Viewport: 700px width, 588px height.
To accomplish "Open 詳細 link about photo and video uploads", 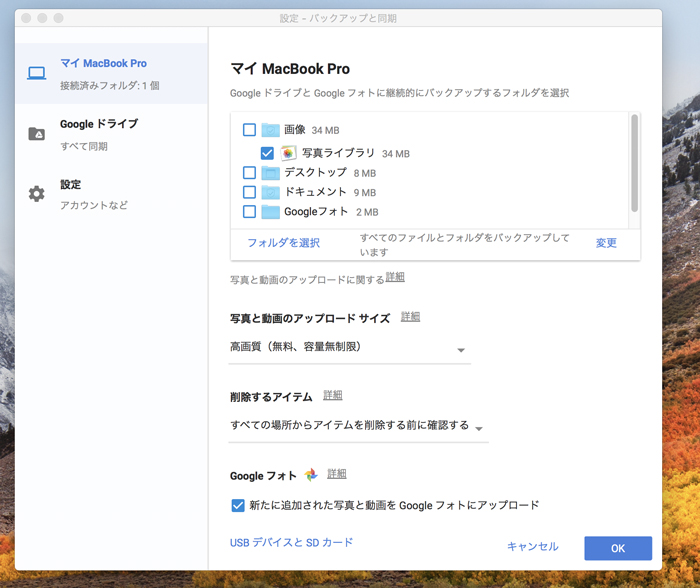I will (395, 277).
